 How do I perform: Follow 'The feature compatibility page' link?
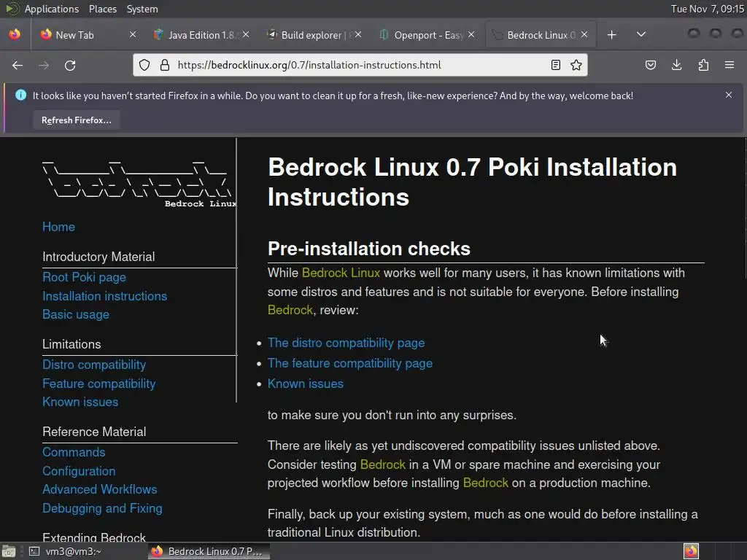tap(350, 363)
